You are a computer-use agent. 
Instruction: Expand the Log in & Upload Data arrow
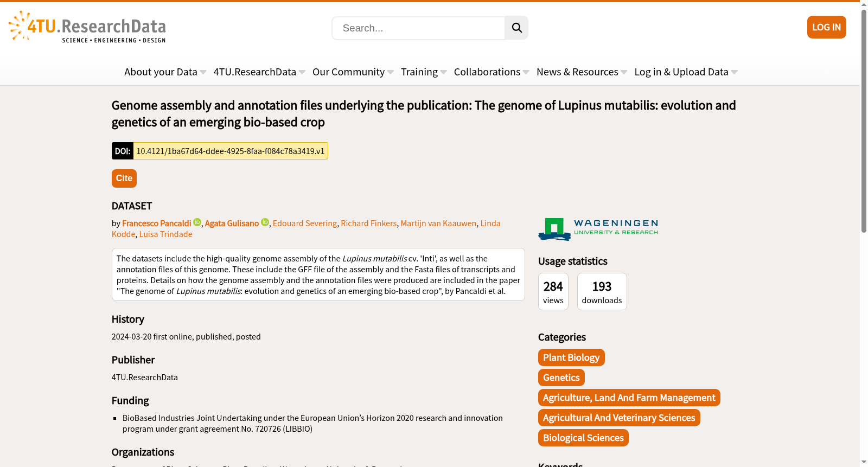tap(735, 72)
